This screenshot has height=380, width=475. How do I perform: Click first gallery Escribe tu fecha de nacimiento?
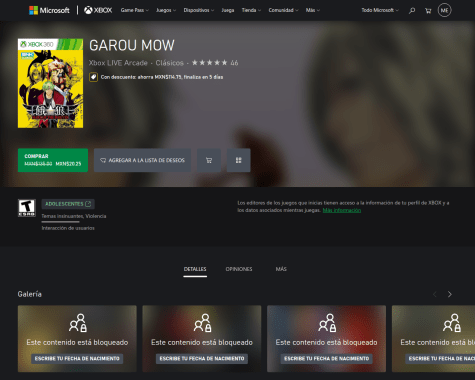click(x=77, y=359)
